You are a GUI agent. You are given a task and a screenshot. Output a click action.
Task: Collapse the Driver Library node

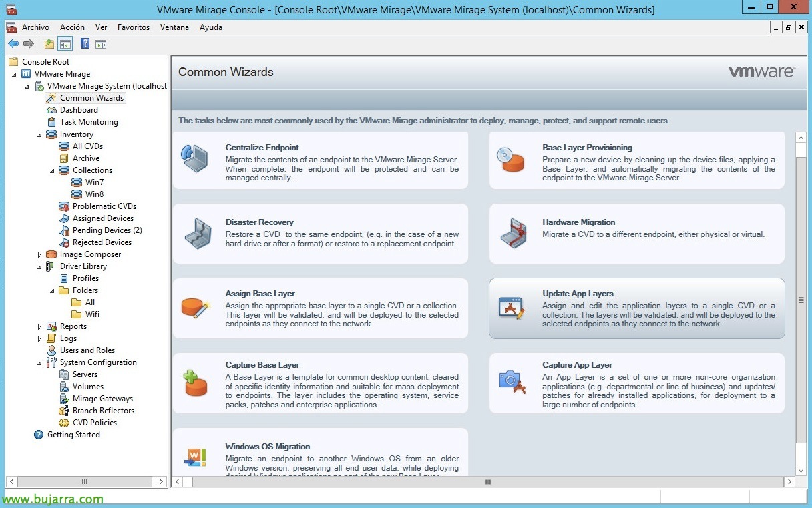[x=40, y=266]
